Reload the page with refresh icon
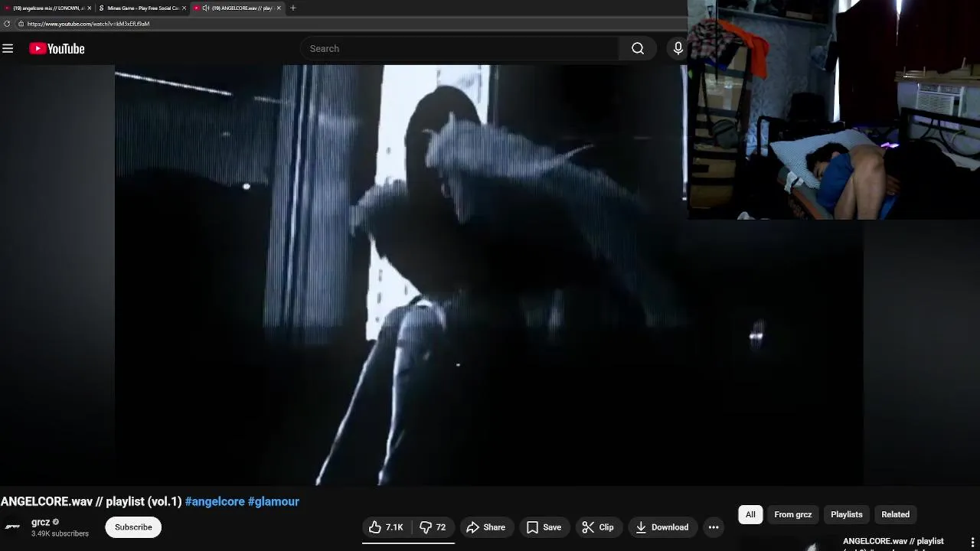 7,24
